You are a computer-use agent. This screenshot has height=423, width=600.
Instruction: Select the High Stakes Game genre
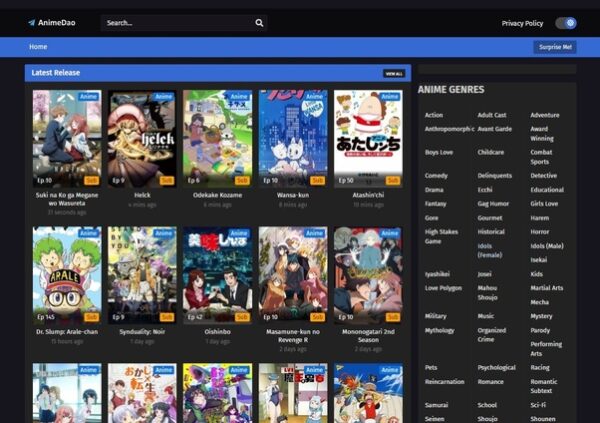coord(441,237)
